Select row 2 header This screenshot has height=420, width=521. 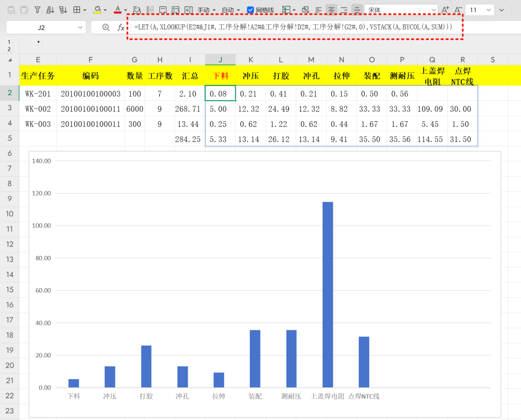click(10, 93)
